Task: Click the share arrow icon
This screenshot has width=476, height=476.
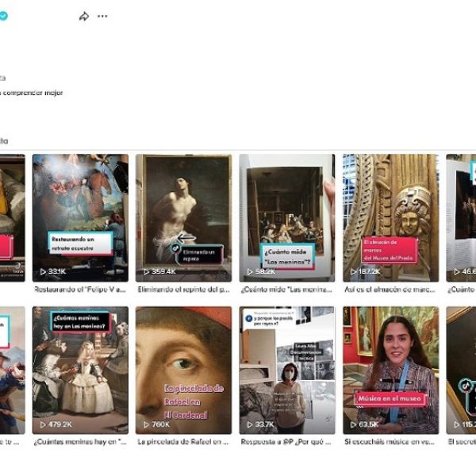Action: [x=84, y=17]
